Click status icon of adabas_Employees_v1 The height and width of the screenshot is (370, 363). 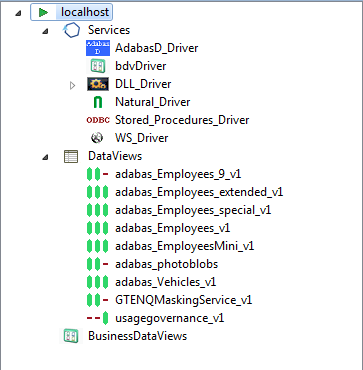97,228
